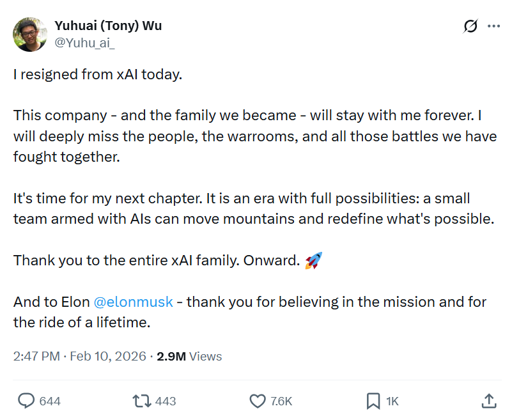Viewport: 512px width, 420px height.
Task: Click the repost arrows icon
Action: 141,401
